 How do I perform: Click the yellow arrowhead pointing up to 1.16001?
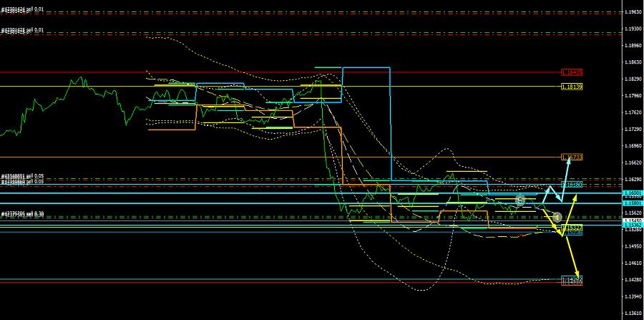(x=575, y=195)
